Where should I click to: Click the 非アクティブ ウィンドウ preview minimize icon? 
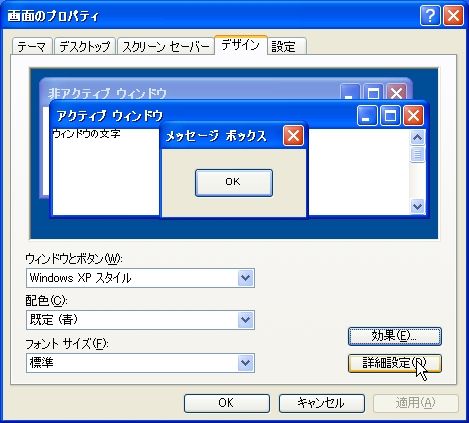pyautogui.click(x=350, y=92)
